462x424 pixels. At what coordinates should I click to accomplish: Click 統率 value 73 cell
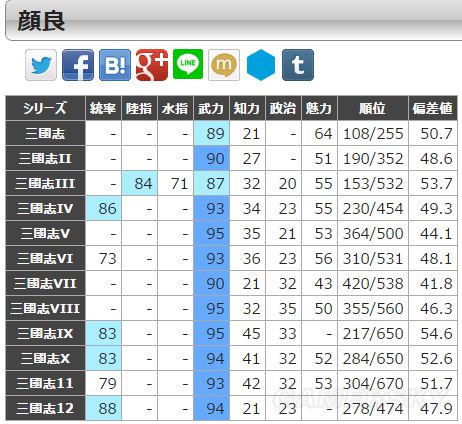pyautogui.click(x=103, y=258)
